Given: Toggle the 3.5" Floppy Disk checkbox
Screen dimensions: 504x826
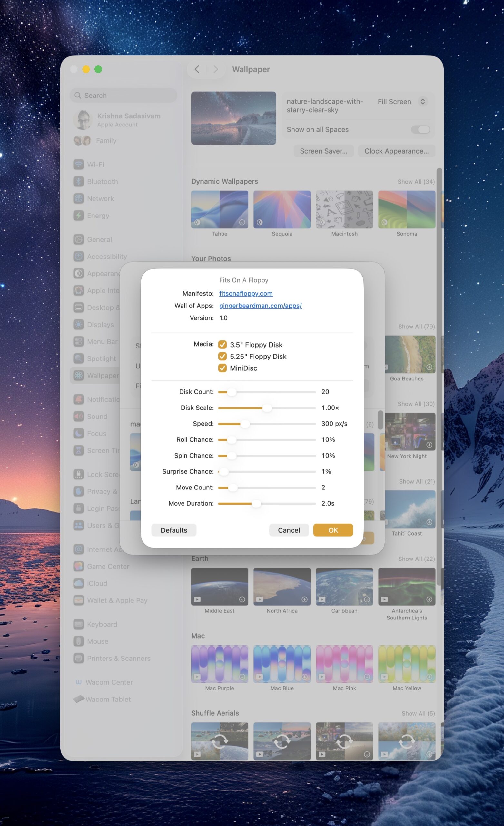Looking at the screenshot, I should 222,345.
